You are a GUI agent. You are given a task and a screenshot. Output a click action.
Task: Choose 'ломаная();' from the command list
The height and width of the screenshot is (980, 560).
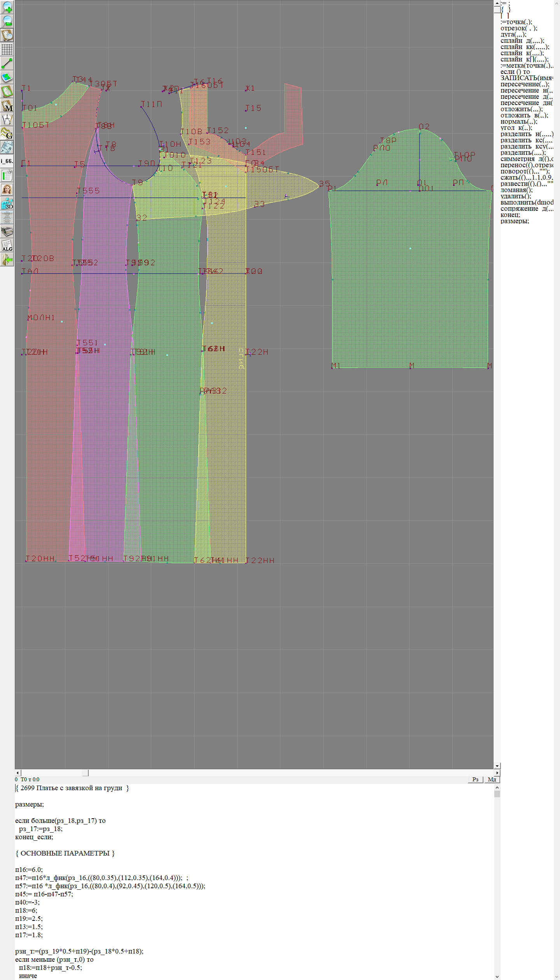click(516, 190)
